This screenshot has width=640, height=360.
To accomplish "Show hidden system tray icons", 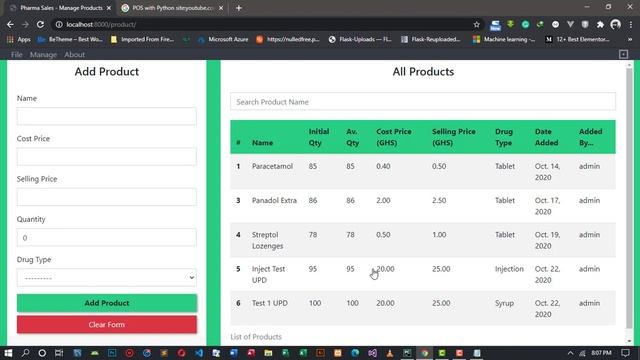I will pos(570,353).
